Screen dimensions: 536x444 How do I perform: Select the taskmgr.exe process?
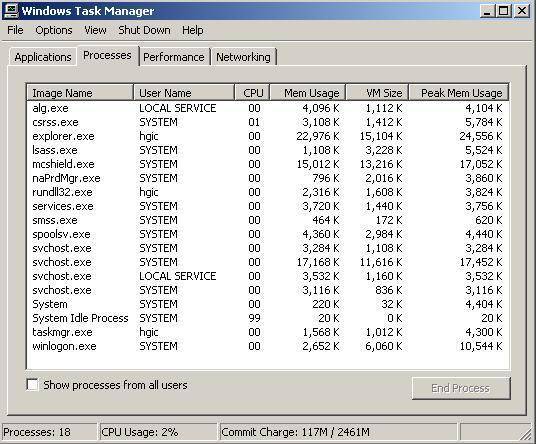[x=267, y=332]
